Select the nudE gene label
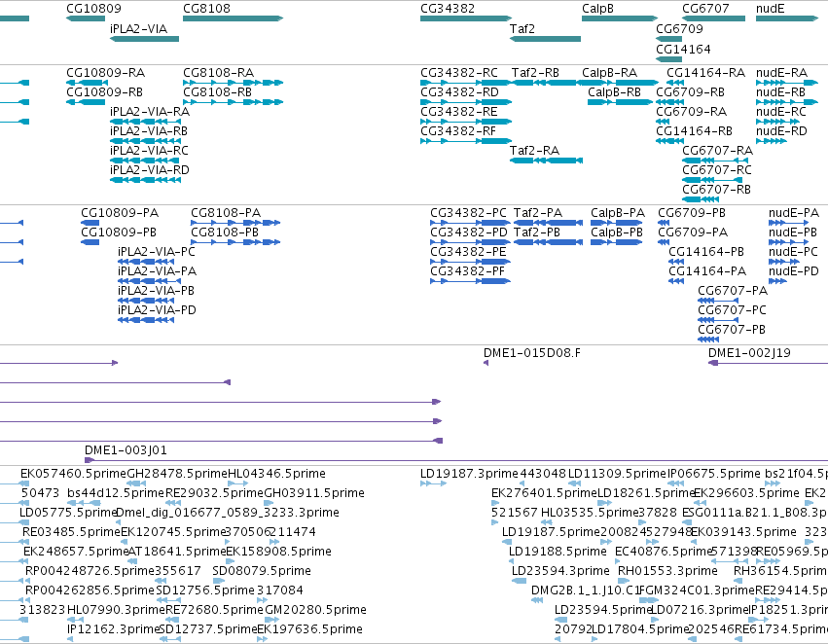 click(x=771, y=9)
